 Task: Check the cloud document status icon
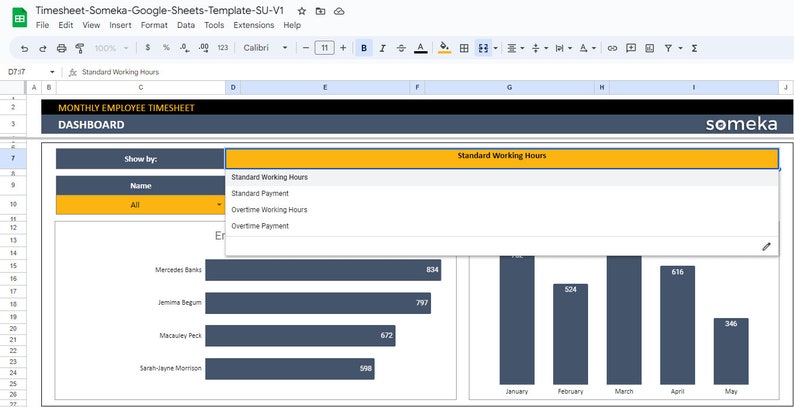339,11
